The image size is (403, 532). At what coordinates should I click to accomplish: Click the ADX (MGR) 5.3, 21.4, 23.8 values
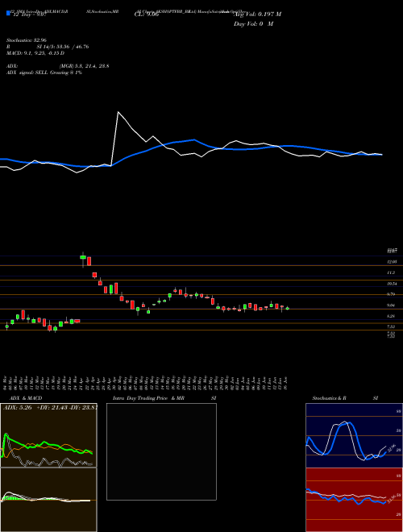click(84, 66)
